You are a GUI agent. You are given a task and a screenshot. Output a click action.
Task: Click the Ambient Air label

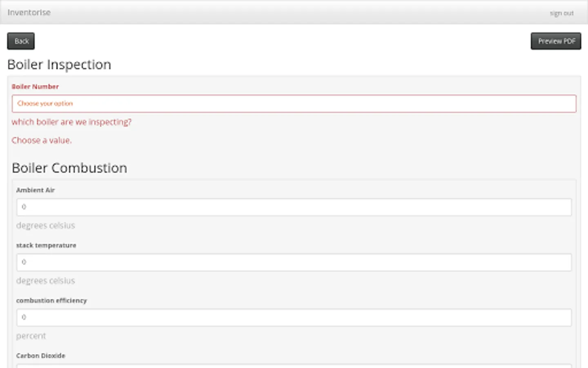[x=36, y=190]
